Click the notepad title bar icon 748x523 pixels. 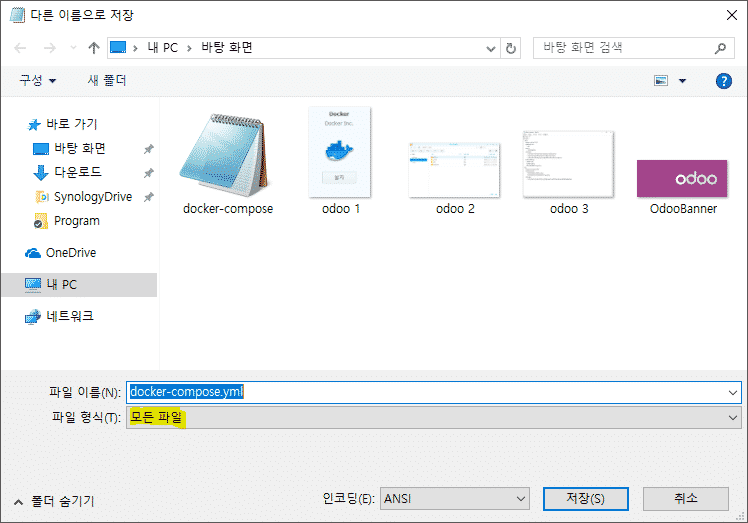[x=17, y=15]
